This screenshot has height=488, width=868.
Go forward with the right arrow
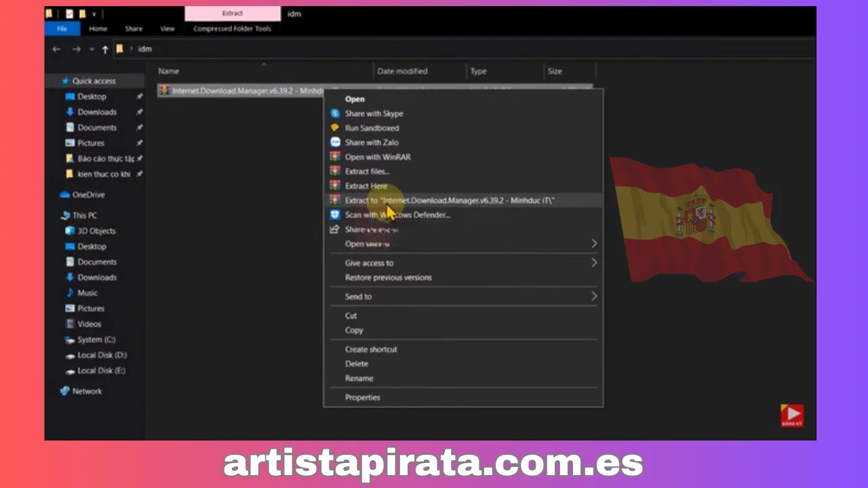pos(76,49)
